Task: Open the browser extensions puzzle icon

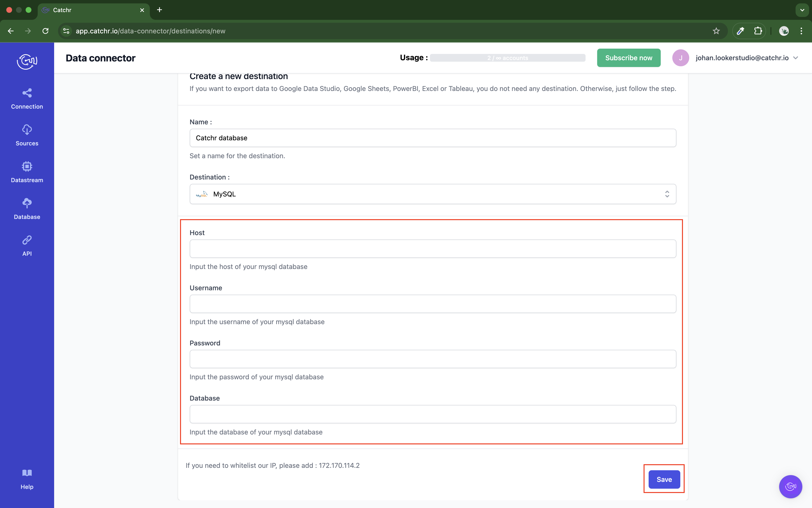Action: tap(758, 31)
